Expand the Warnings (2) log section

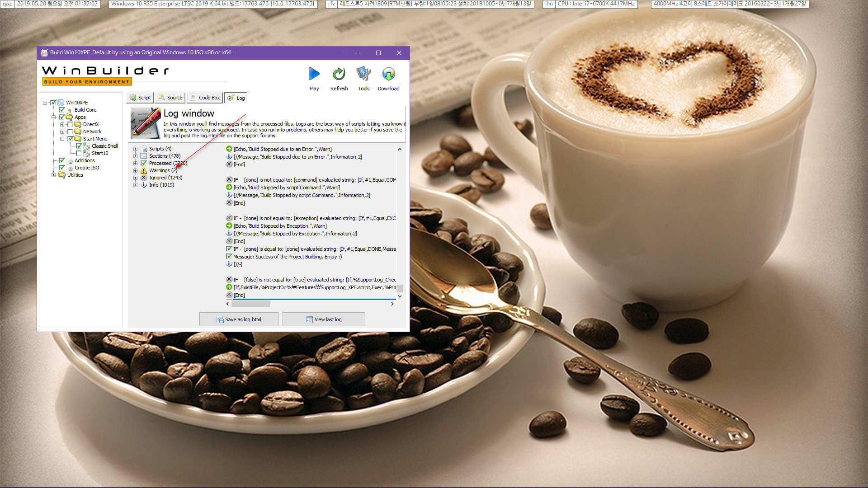point(135,170)
